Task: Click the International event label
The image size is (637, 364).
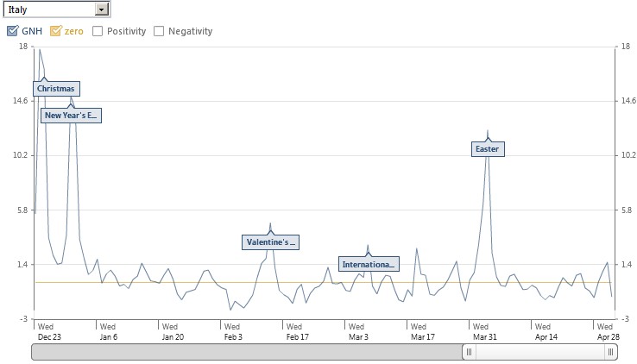Action: tap(368, 264)
